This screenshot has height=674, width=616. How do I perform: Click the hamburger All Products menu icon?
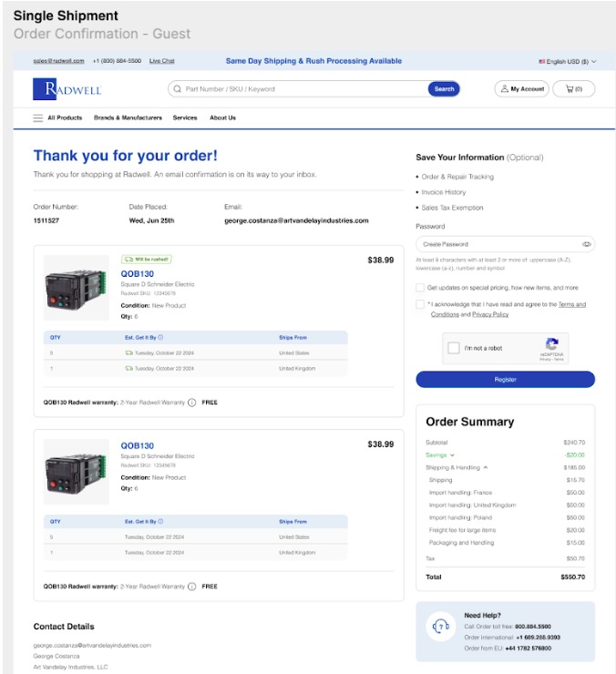tap(38, 117)
